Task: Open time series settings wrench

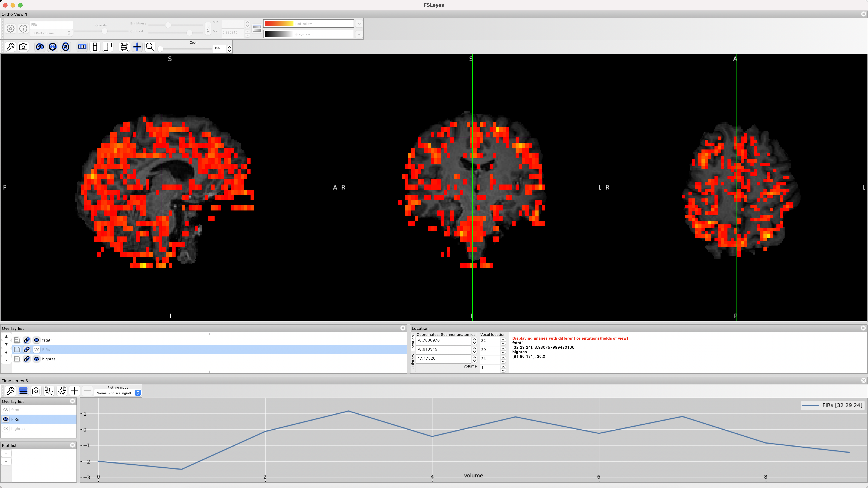Action: pos(10,391)
